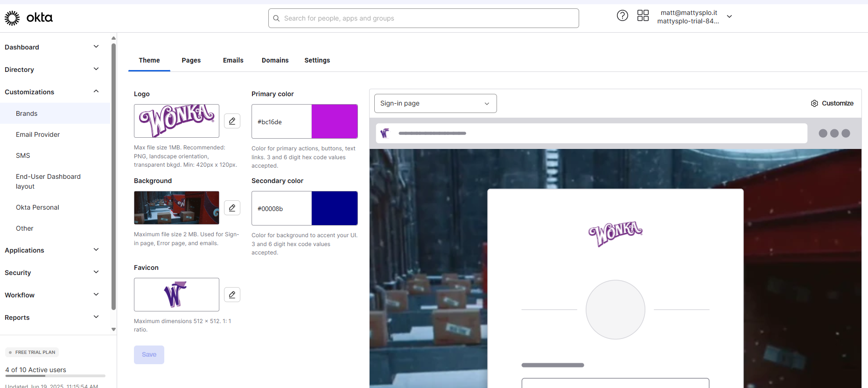Expand the Security section
The height and width of the screenshot is (388, 868).
[96, 272]
